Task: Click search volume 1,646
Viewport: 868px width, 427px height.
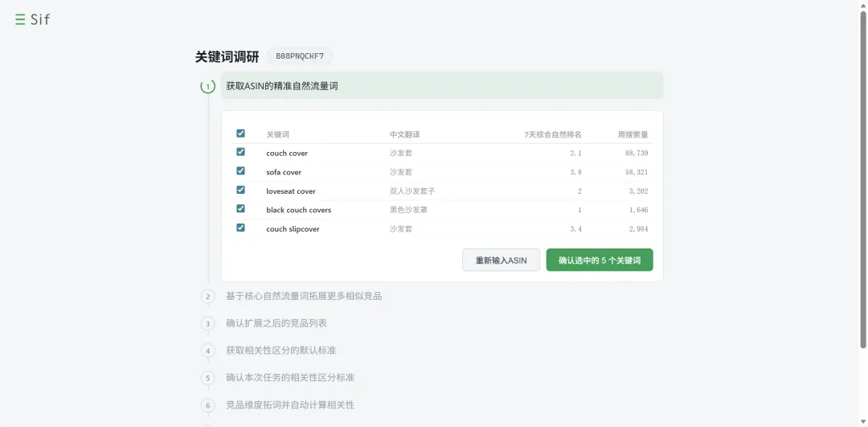Action: coord(638,210)
